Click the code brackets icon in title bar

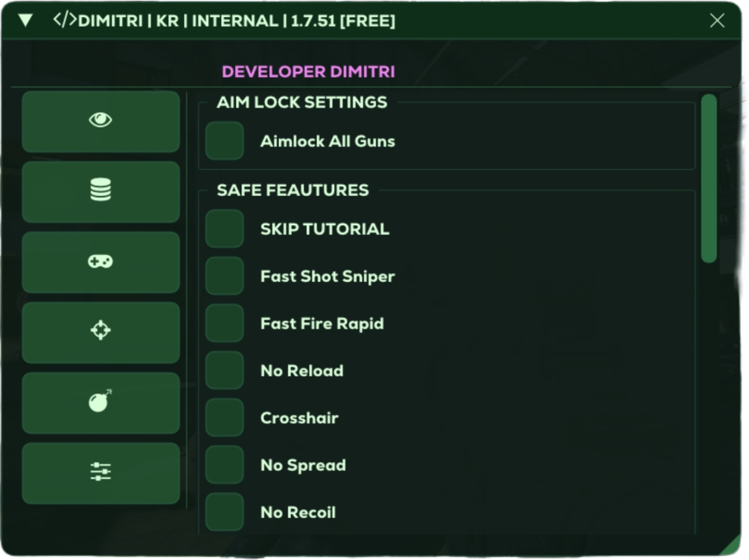[64, 21]
